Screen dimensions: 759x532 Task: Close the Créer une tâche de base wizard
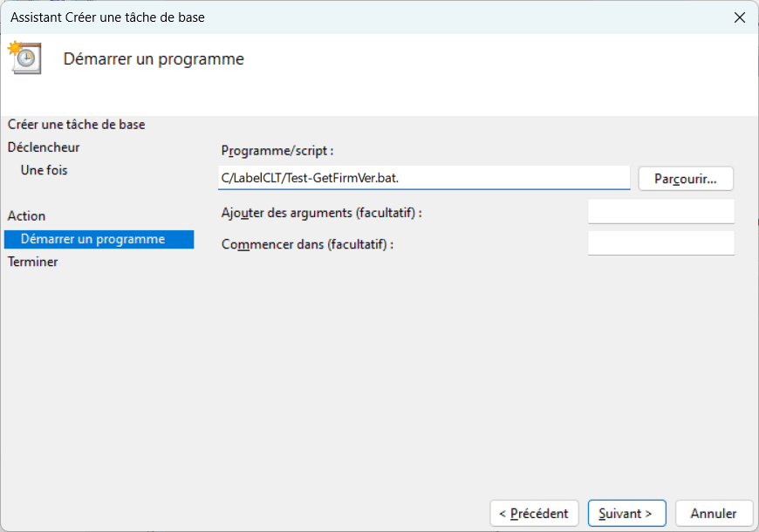click(x=739, y=17)
